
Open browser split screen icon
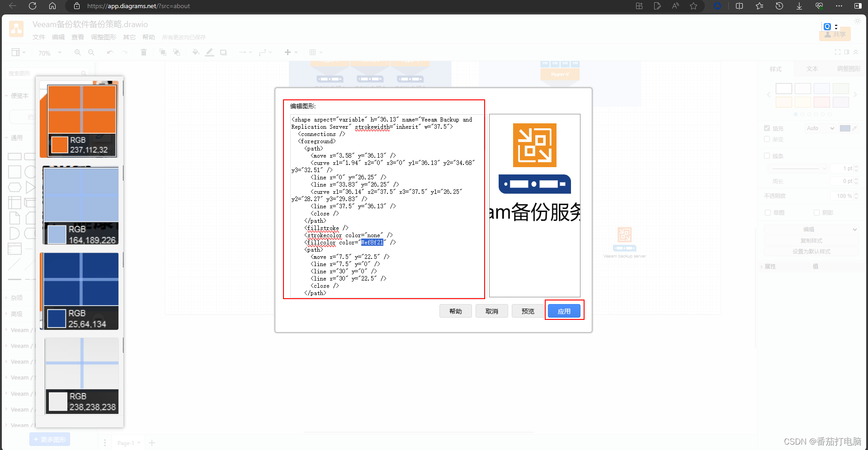pos(740,6)
